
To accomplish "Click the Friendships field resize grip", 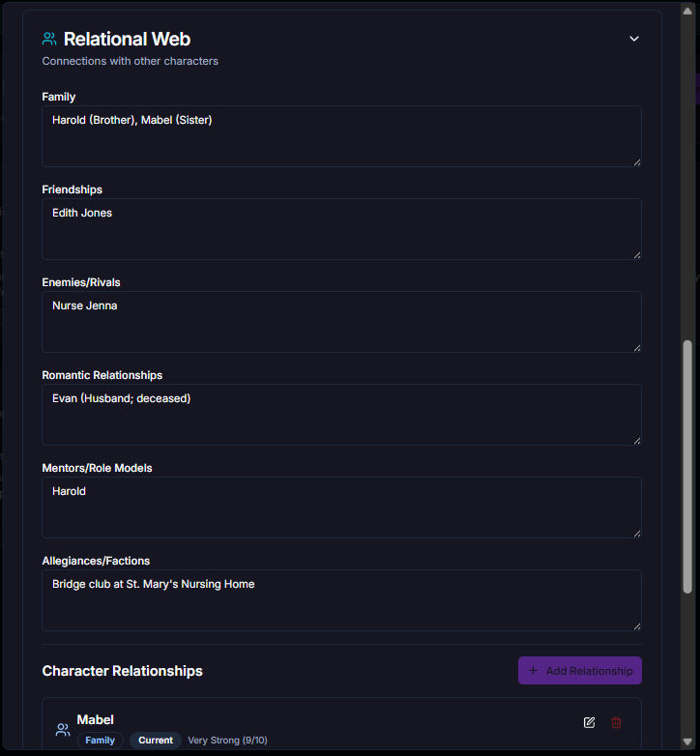I will pos(636,255).
